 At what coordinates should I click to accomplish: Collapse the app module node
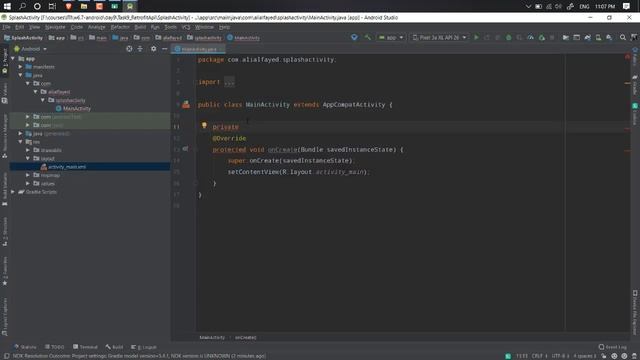point(13,58)
